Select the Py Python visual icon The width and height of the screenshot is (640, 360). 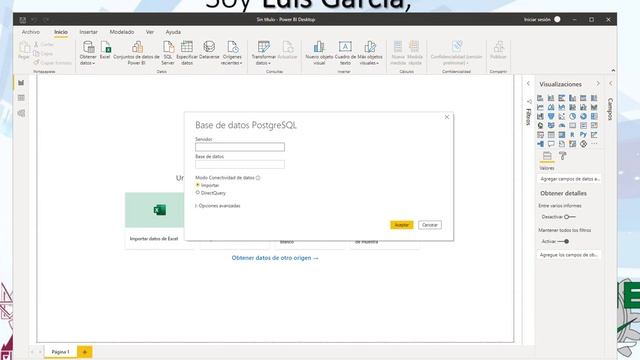[x=583, y=135]
